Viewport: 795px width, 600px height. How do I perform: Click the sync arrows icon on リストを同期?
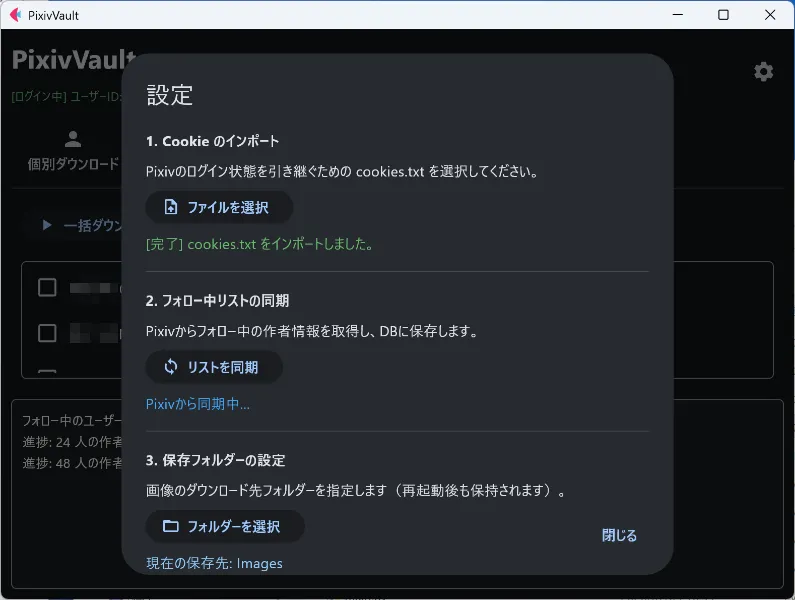pos(171,367)
